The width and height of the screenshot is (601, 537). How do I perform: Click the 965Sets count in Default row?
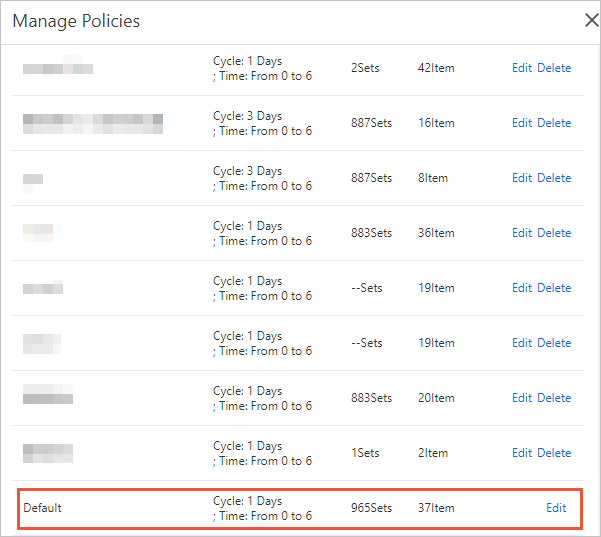point(371,508)
